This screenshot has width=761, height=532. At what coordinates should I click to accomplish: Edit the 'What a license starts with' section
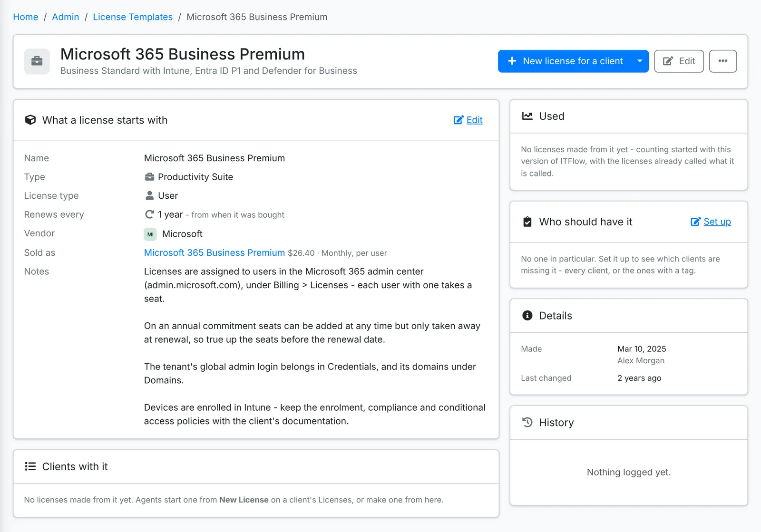click(x=468, y=120)
